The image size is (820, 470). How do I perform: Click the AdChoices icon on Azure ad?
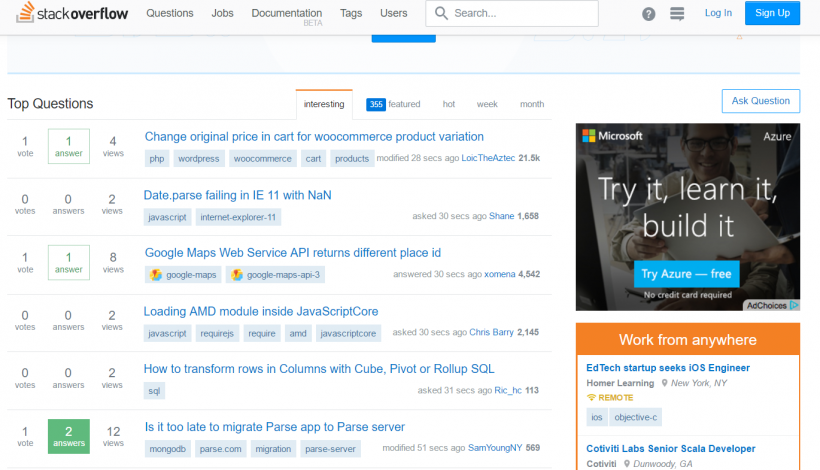tap(794, 305)
